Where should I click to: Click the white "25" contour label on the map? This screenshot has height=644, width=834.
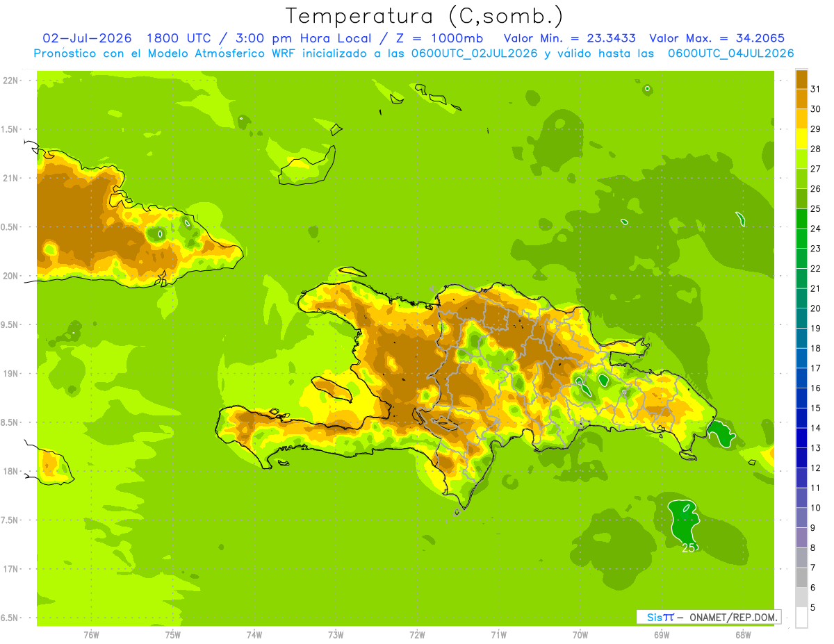688,548
